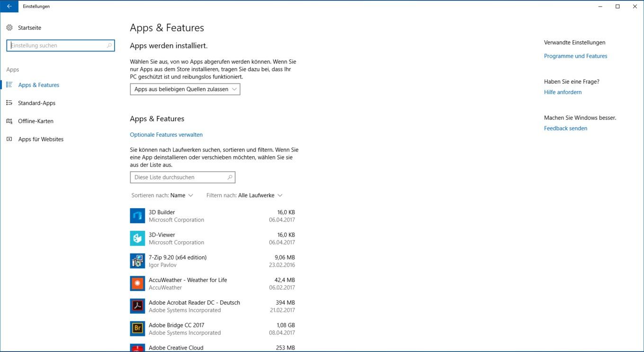Click the Apps & Features list icon in sidebar

tap(9, 85)
